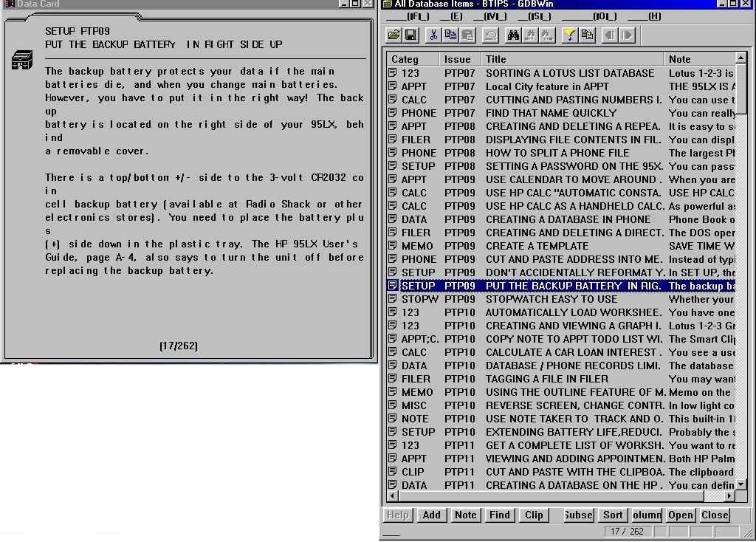Click the horizontal scrollbar right arrow
Image resolution: width=756 pixels, height=542 pixels.
click(729, 496)
